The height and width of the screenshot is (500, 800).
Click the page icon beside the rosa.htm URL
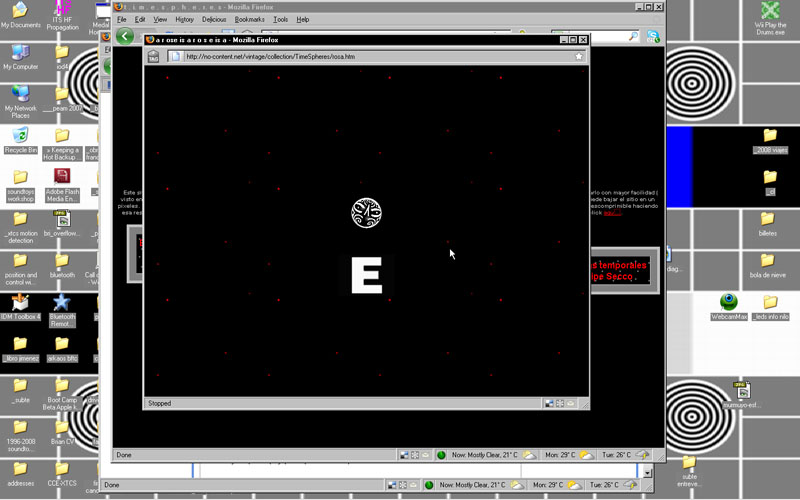[x=175, y=57]
